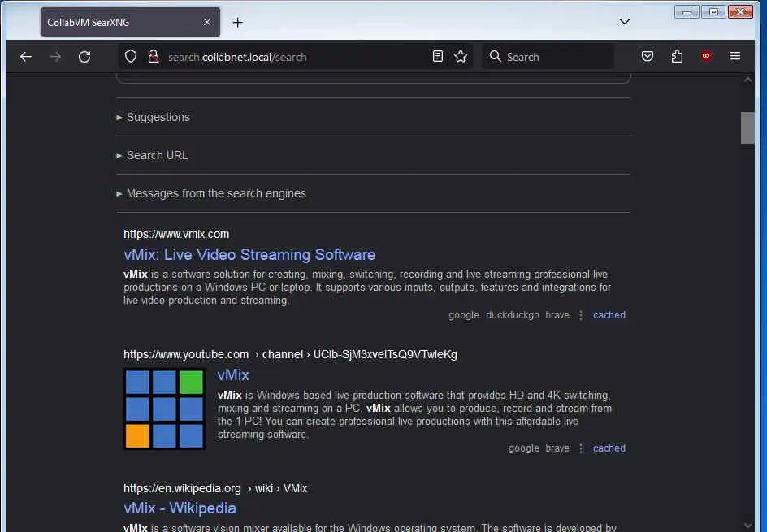The height and width of the screenshot is (532, 767).
Task: Open the Firefox application menu
Action: tap(735, 56)
